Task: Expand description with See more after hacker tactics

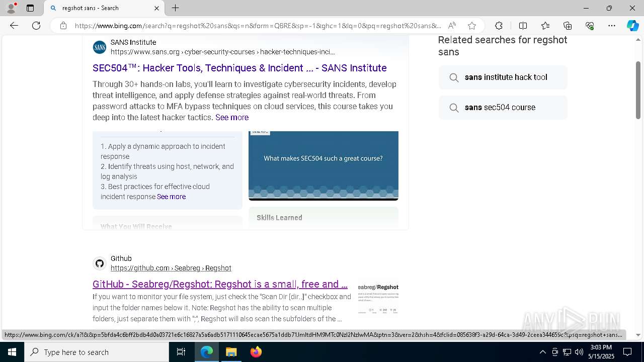Action: point(232,117)
